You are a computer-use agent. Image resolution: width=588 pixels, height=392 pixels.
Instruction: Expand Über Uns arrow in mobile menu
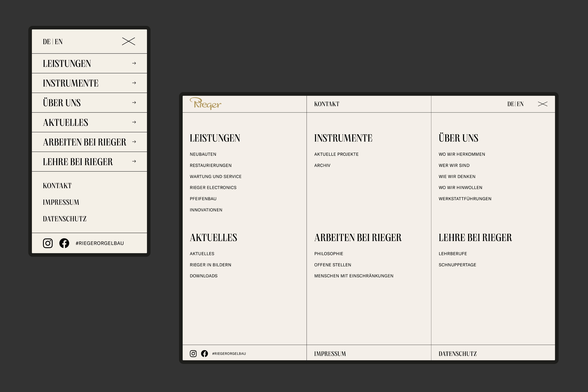(x=134, y=102)
